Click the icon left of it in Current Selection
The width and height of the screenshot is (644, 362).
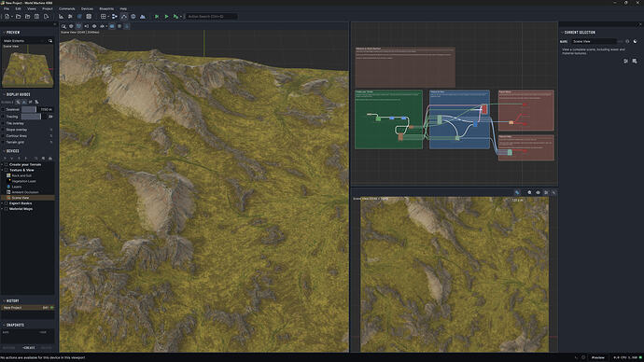click(x=625, y=62)
